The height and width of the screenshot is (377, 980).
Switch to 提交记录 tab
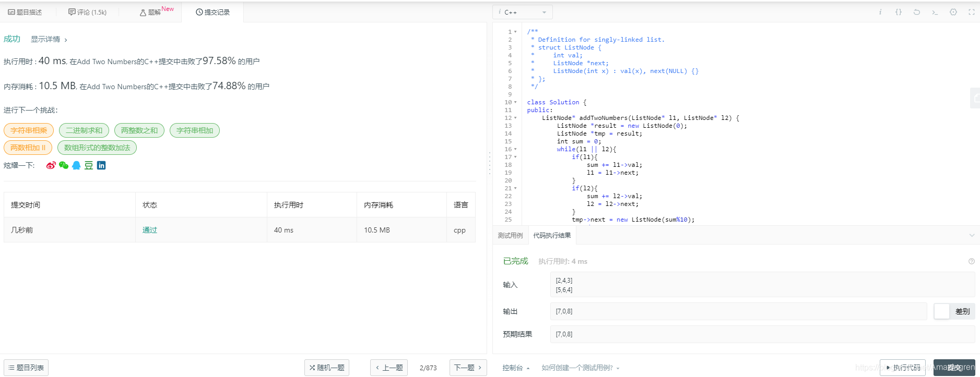point(212,12)
